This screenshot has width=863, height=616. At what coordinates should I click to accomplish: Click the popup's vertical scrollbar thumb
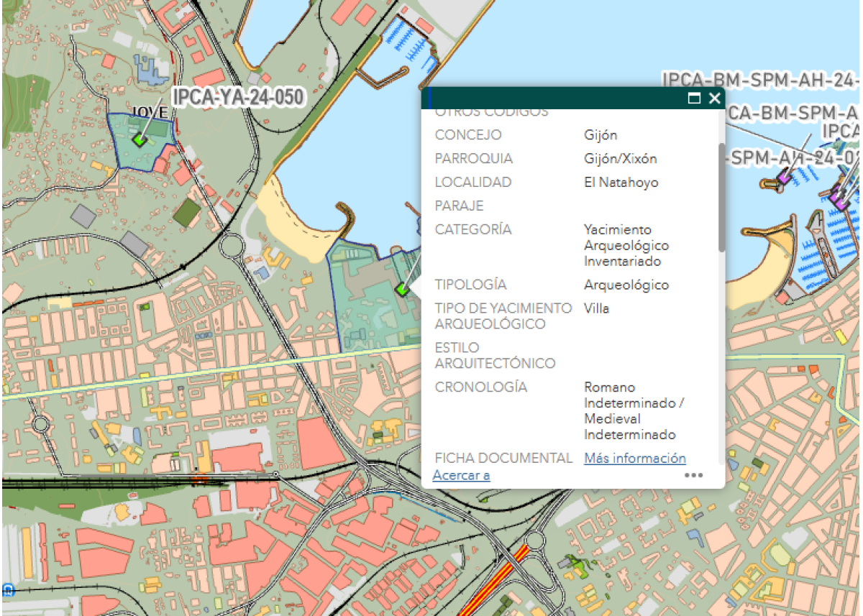(x=721, y=196)
